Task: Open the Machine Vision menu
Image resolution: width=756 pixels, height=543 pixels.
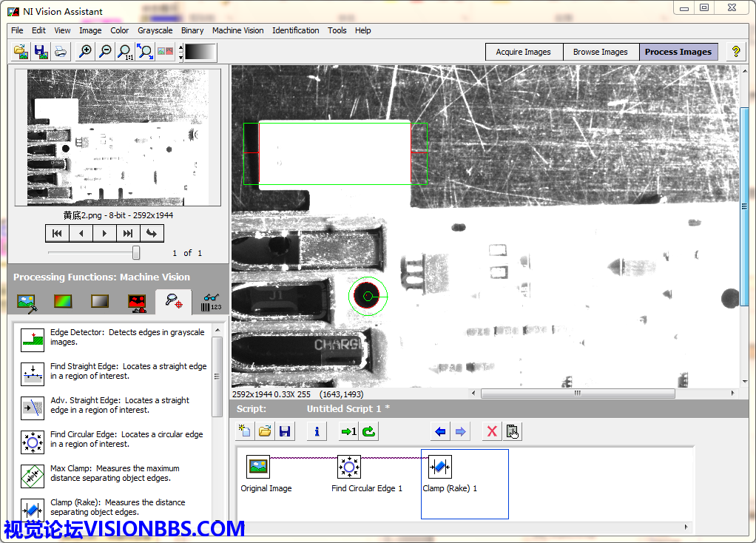Action: (x=237, y=30)
